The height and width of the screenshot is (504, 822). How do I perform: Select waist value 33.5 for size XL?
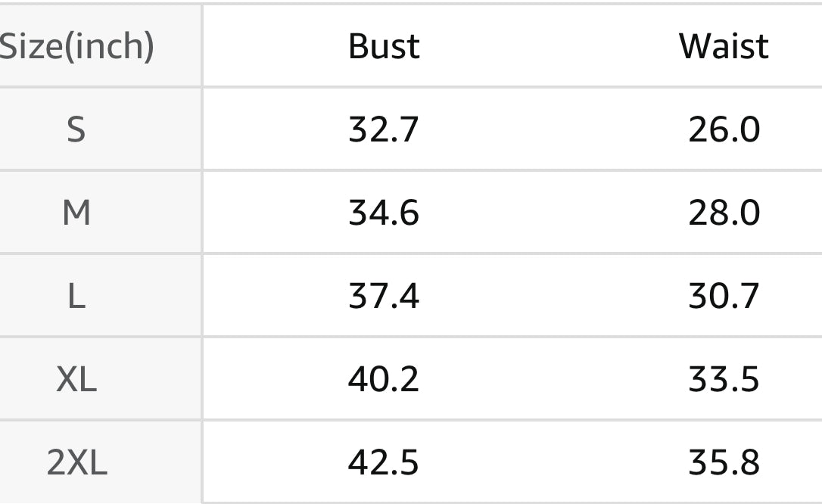[724, 379]
